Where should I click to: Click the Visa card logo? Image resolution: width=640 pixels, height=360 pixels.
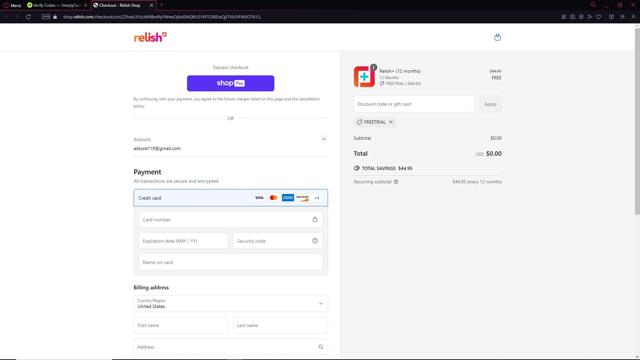click(x=259, y=198)
